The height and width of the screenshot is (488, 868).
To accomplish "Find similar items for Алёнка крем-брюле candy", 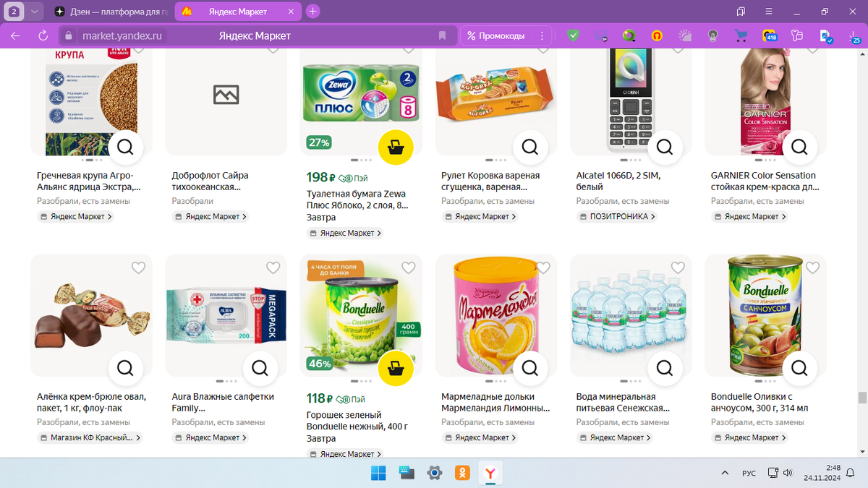I will tap(125, 368).
